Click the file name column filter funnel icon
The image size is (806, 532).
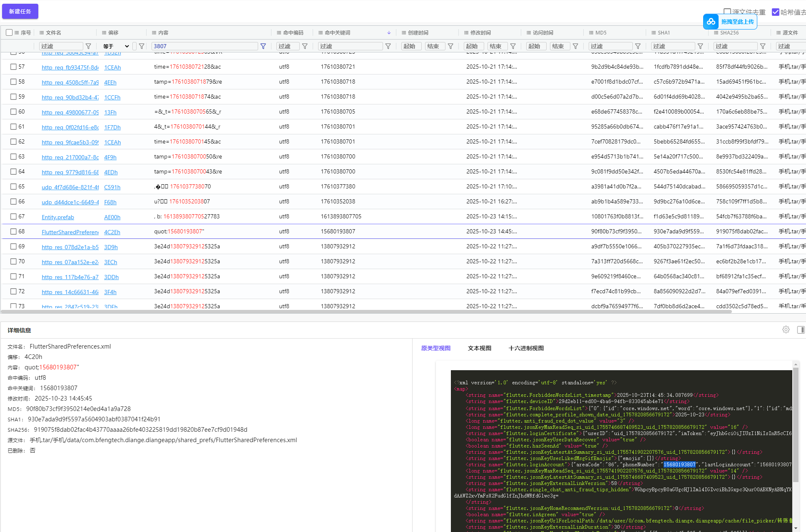(88, 46)
